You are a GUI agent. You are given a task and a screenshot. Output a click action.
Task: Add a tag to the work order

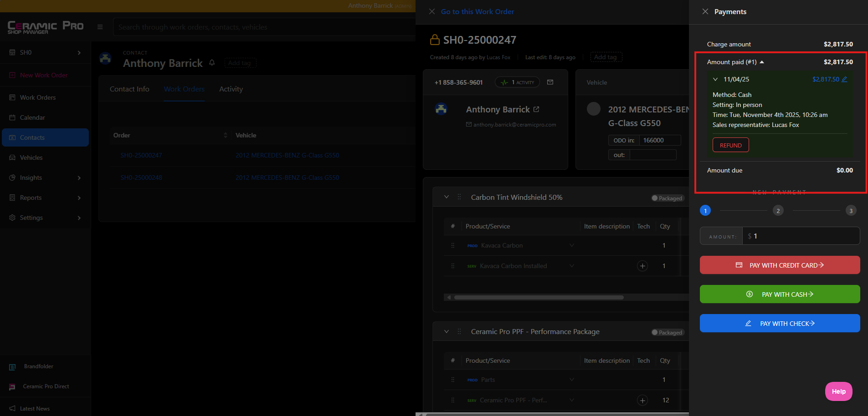(x=606, y=57)
